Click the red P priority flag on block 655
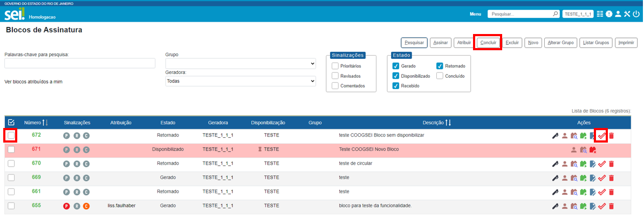Image resolution: width=644 pixels, height=216 pixels. [67, 206]
